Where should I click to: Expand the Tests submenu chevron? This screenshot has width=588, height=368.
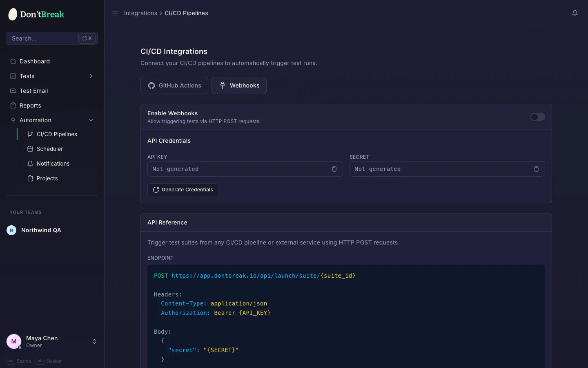point(91,76)
